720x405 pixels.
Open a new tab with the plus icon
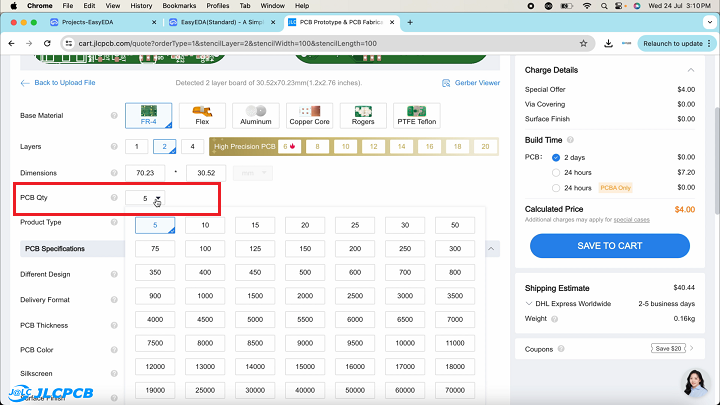click(410, 22)
